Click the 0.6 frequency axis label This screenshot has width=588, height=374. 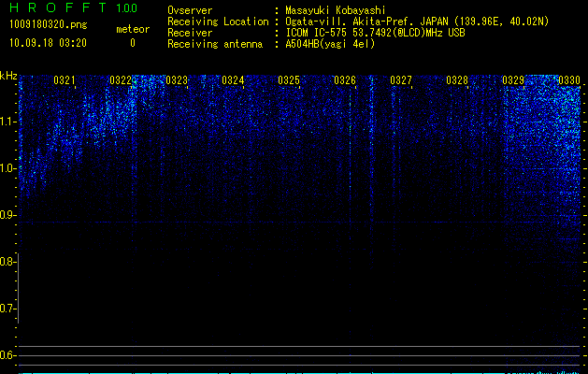click(7, 355)
